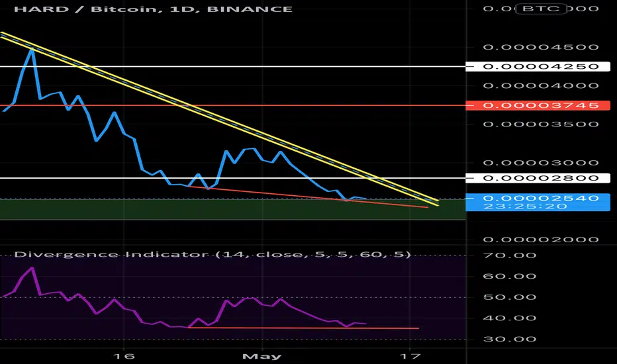Click the 0.00003000 price axis tick
Viewport: 617px width, 364px height.
(541, 163)
